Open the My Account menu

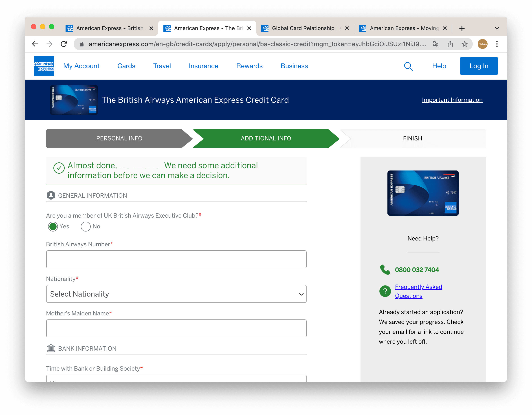[81, 66]
